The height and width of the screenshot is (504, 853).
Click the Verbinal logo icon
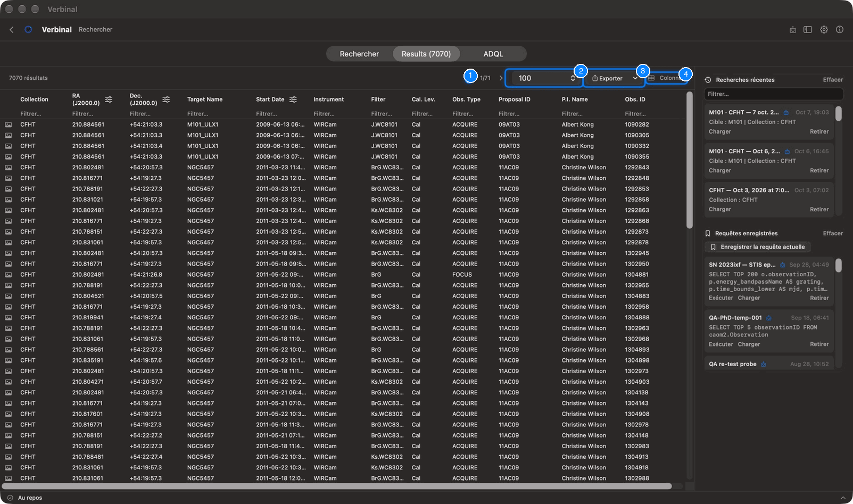(28, 30)
